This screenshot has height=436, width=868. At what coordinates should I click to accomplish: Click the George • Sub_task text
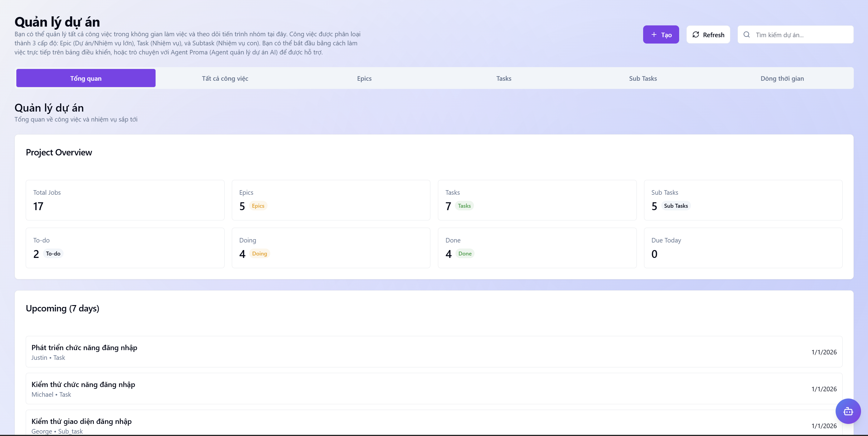tap(57, 431)
